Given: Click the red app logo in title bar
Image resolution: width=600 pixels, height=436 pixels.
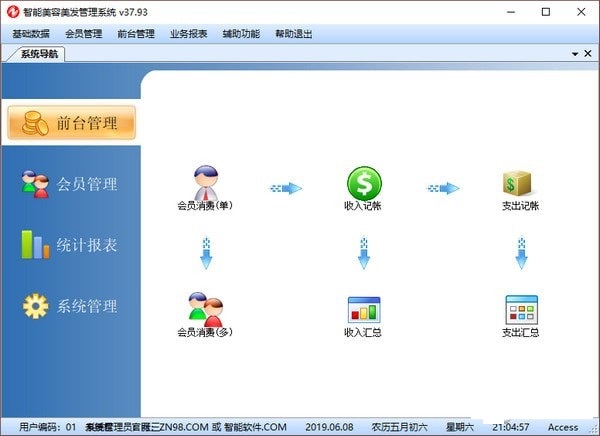Looking at the screenshot, I should coord(13,12).
